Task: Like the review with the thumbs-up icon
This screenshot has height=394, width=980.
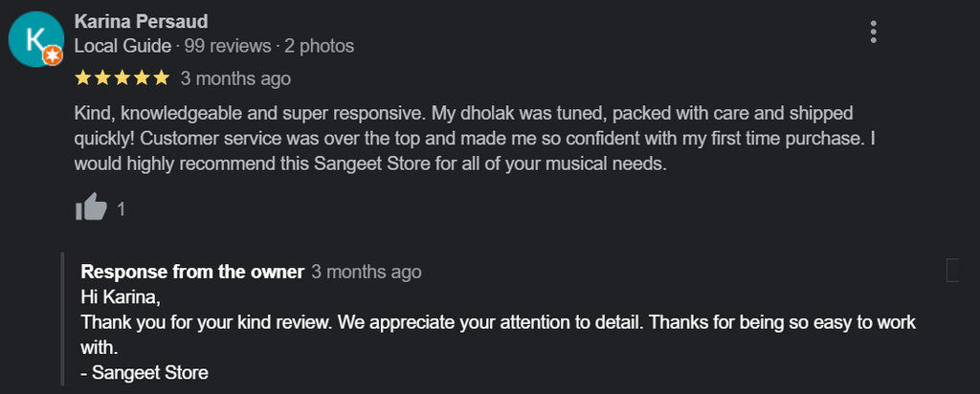Action: [x=91, y=207]
